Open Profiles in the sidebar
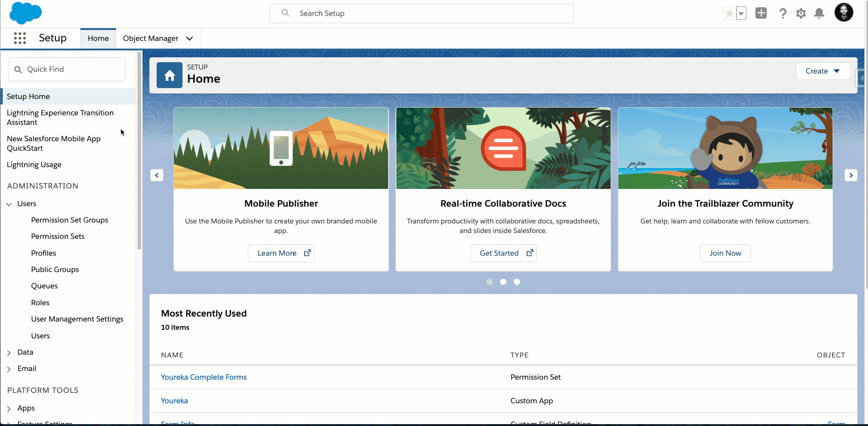The image size is (868, 426). (44, 253)
